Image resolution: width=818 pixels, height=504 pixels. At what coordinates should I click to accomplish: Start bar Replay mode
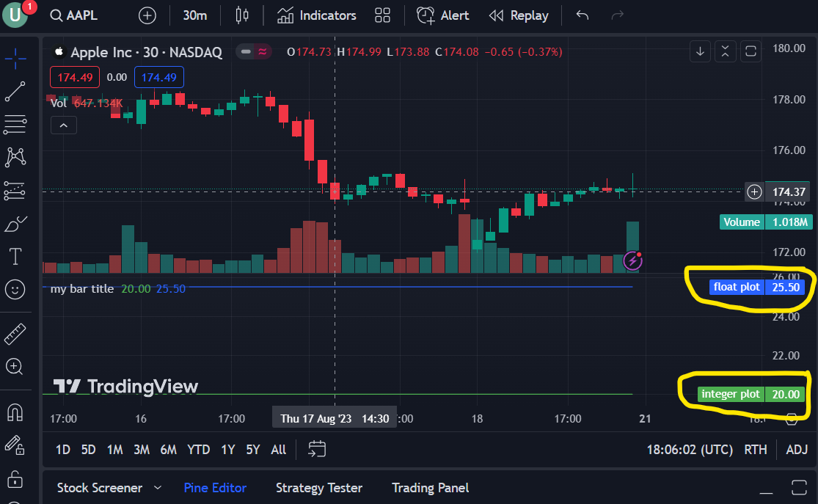[519, 15]
